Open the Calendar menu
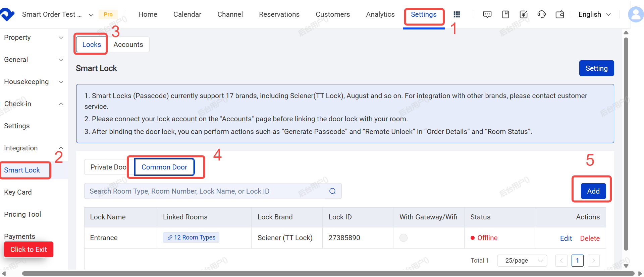Viewport: 644px width, 277px height. point(187,14)
